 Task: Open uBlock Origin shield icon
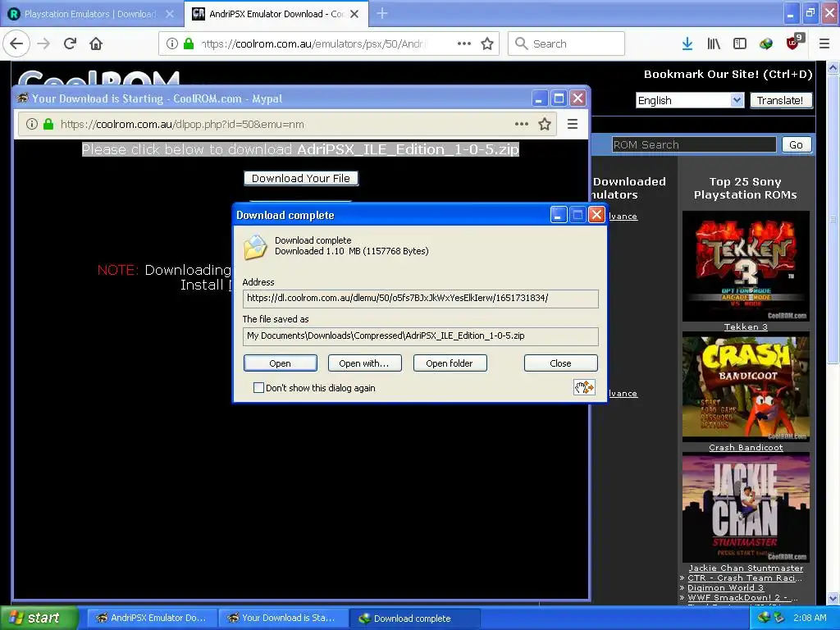794,43
